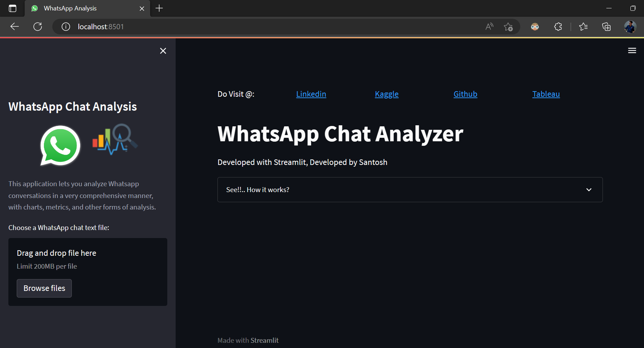Click the 'WhatsApp Chat Analyzer' heading

coord(340,134)
